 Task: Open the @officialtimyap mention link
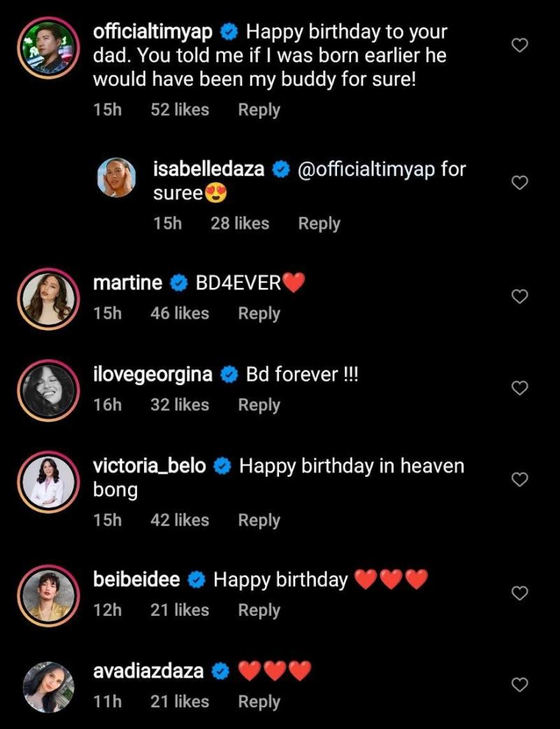[x=366, y=169]
